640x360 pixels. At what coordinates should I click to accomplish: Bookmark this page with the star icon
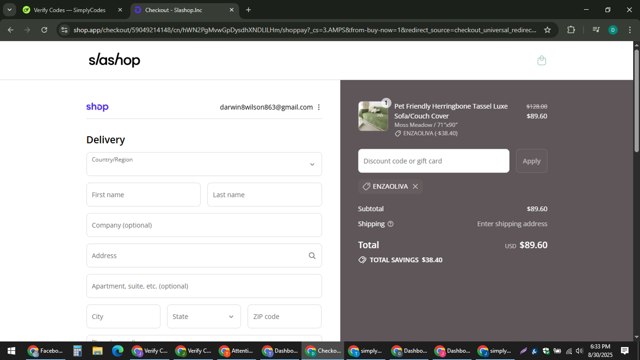tap(547, 30)
